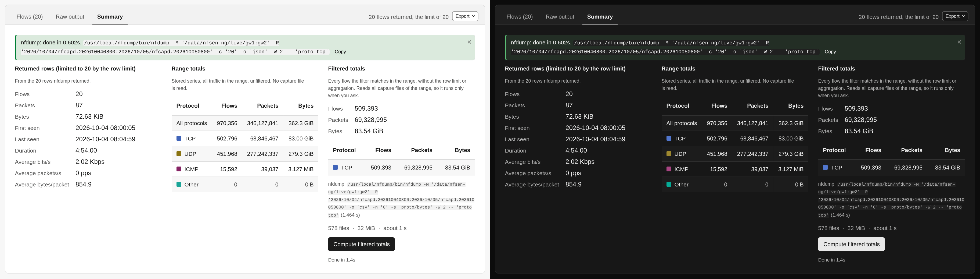The height and width of the screenshot is (279, 980).
Task: Click teal Other swatch in dark Range totals
Action: 669,184
